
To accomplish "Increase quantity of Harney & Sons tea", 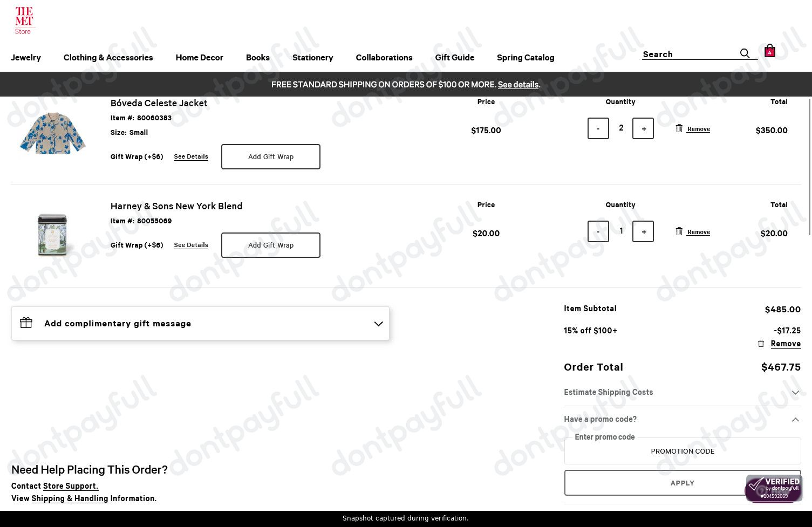I will coord(643,231).
